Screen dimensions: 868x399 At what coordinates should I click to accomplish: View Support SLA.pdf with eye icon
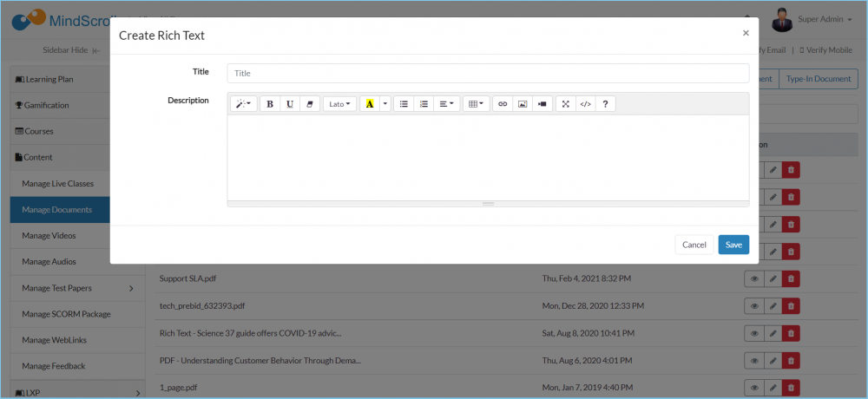[754, 279]
